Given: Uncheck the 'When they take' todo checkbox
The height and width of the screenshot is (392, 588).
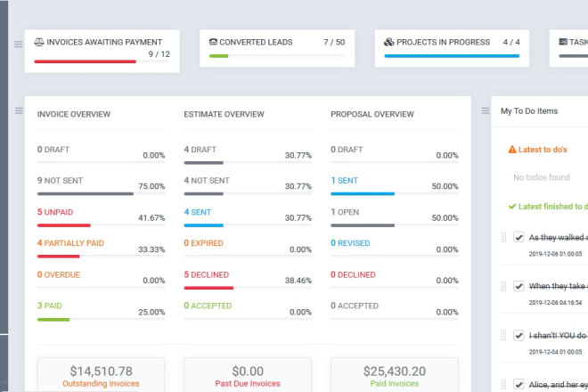Looking at the screenshot, I should [x=519, y=286].
